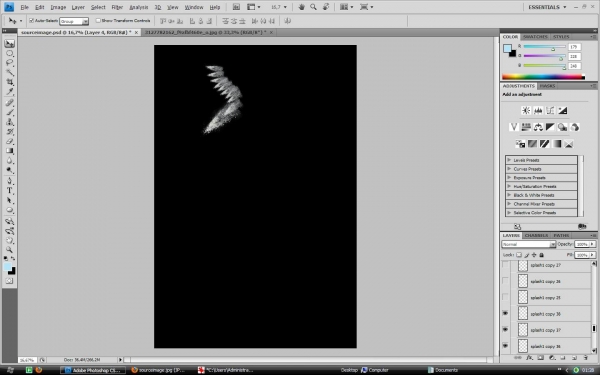600x375 pixels.
Task: Open the File menu
Action: pyautogui.click(x=24, y=7)
